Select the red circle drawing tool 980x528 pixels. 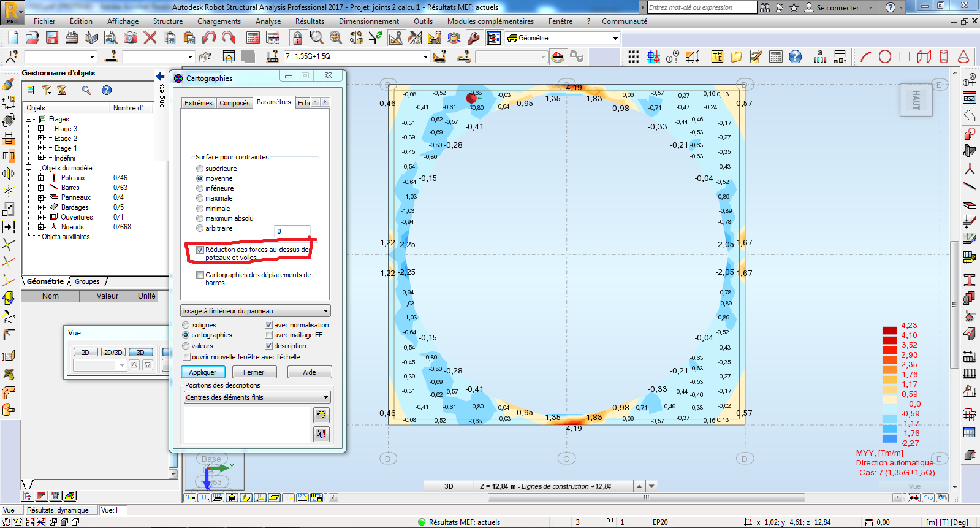point(885,57)
